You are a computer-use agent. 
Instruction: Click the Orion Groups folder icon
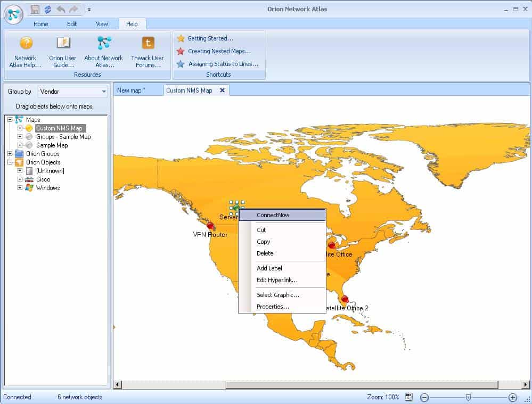coord(19,154)
